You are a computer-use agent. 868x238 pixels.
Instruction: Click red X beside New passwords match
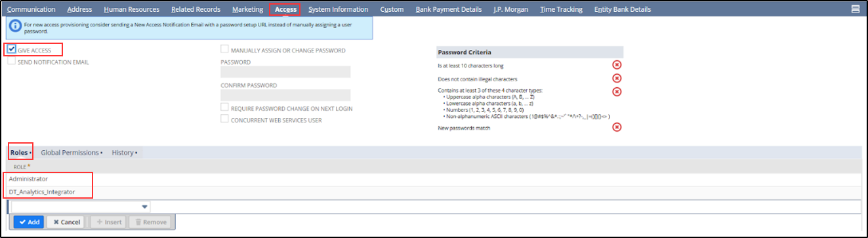(617, 127)
